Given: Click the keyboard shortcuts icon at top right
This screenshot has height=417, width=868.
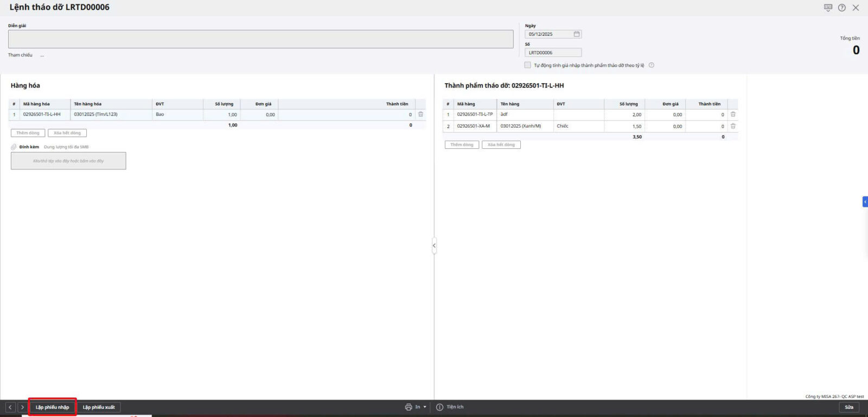Looking at the screenshot, I should 828,8.
